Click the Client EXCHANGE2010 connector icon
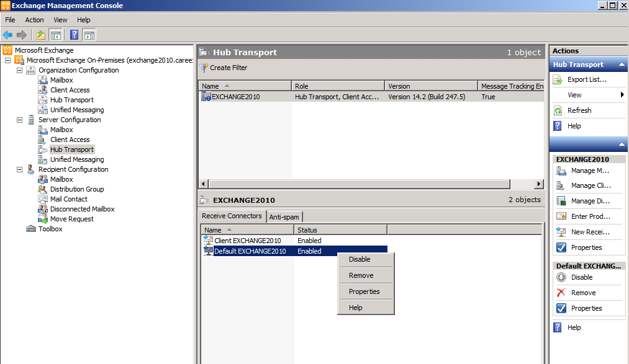629x364 pixels. click(208, 240)
